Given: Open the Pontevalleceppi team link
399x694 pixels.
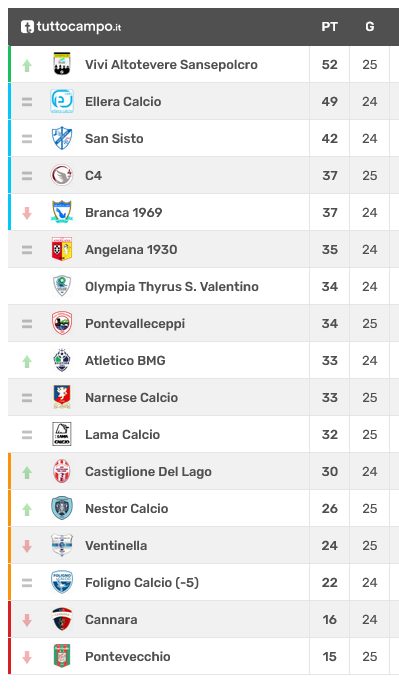Looking at the screenshot, I should 135,324.
